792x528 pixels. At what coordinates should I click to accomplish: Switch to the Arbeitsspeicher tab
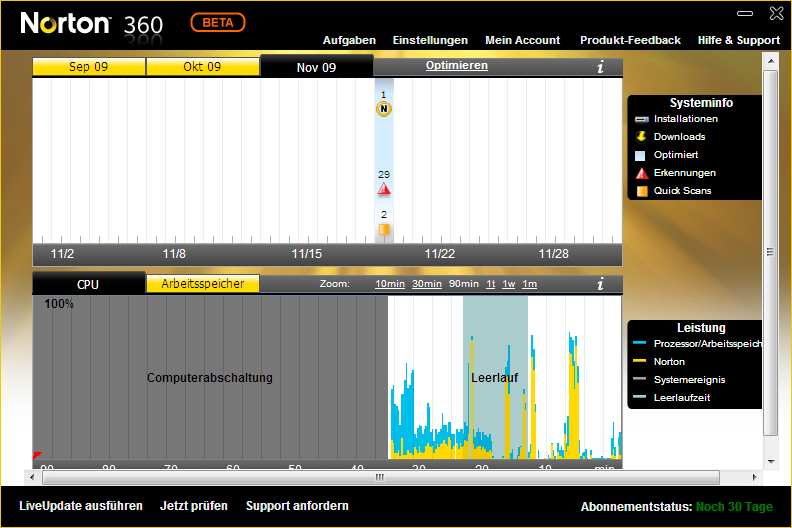[203, 284]
